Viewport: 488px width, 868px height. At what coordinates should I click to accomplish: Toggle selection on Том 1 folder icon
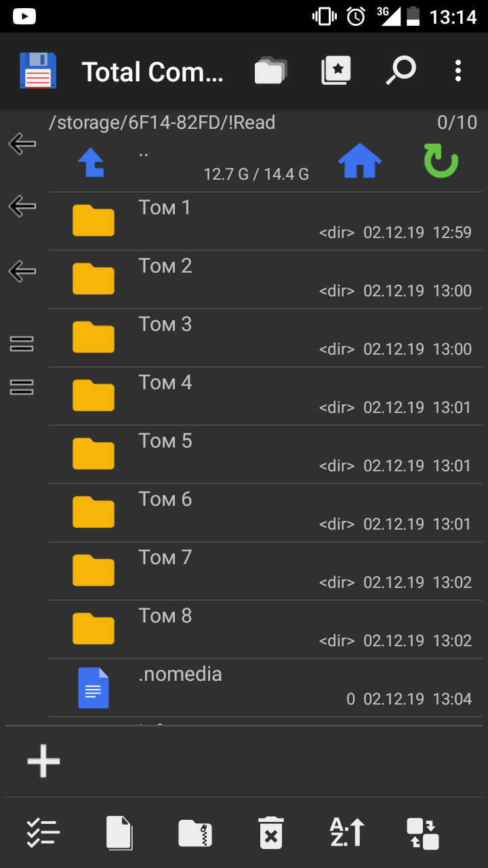coord(94,221)
